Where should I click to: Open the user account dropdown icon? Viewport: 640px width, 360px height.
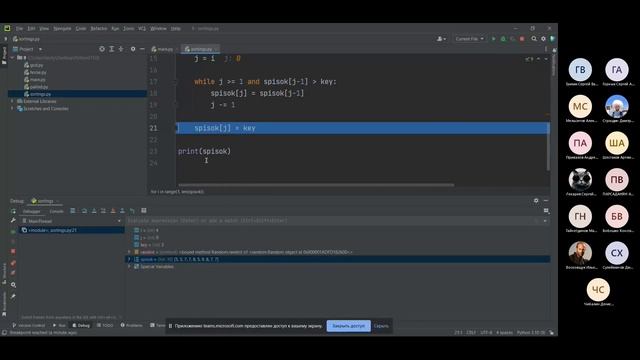click(441, 39)
